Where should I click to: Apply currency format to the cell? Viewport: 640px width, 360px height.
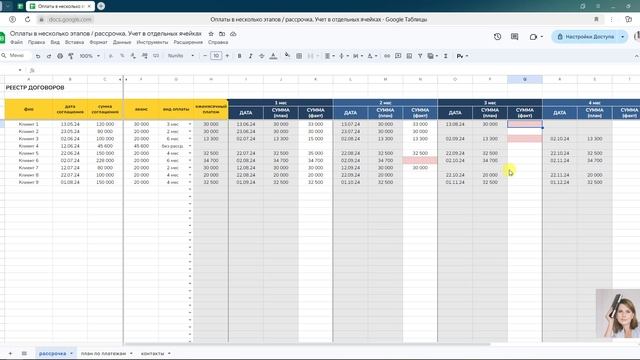(x=111, y=56)
